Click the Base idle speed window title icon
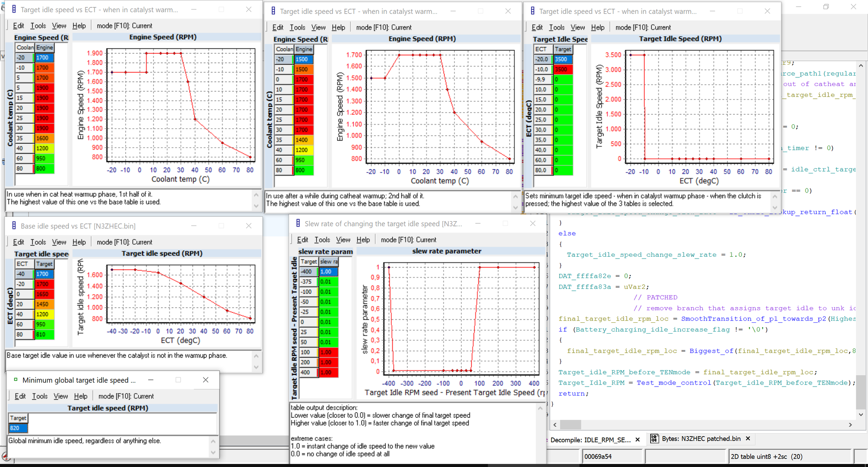868x467 pixels. [x=13, y=226]
